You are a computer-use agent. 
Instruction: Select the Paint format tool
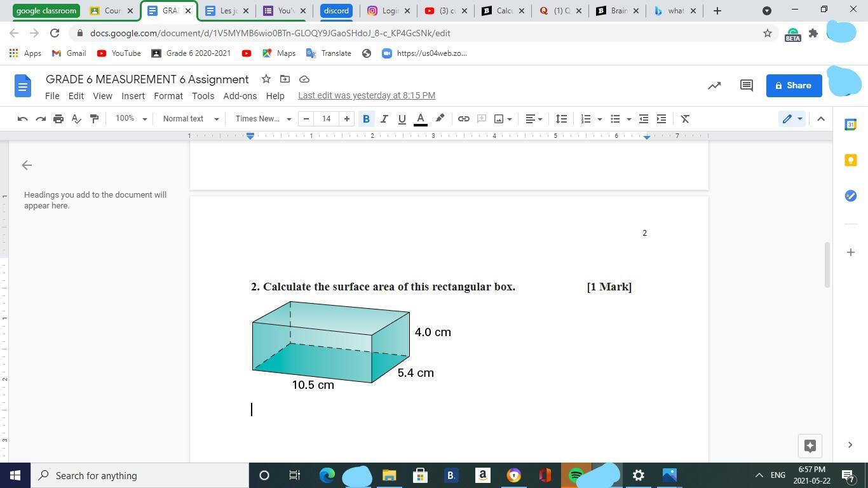[94, 119]
